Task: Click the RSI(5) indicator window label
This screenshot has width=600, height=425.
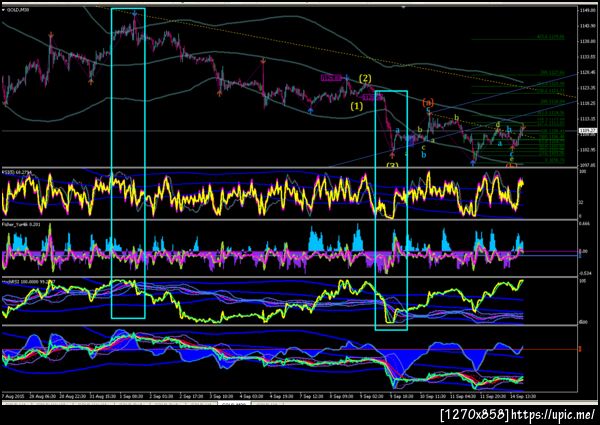Action: tap(15, 173)
